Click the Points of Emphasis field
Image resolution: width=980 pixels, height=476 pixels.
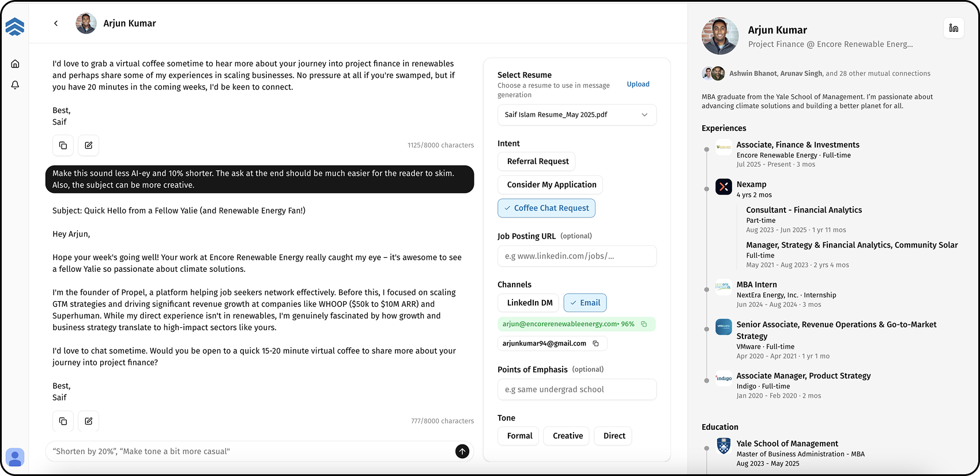pos(576,389)
